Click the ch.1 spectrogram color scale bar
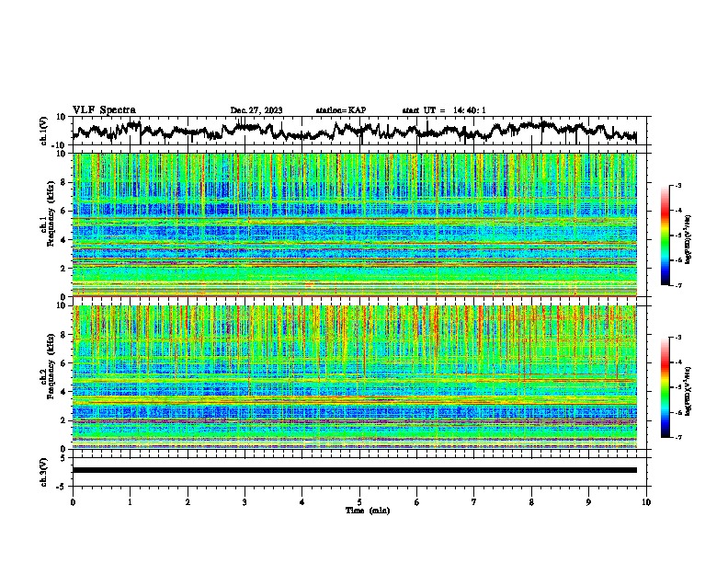The width and height of the screenshot is (728, 563). pyautogui.click(x=665, y=236)
